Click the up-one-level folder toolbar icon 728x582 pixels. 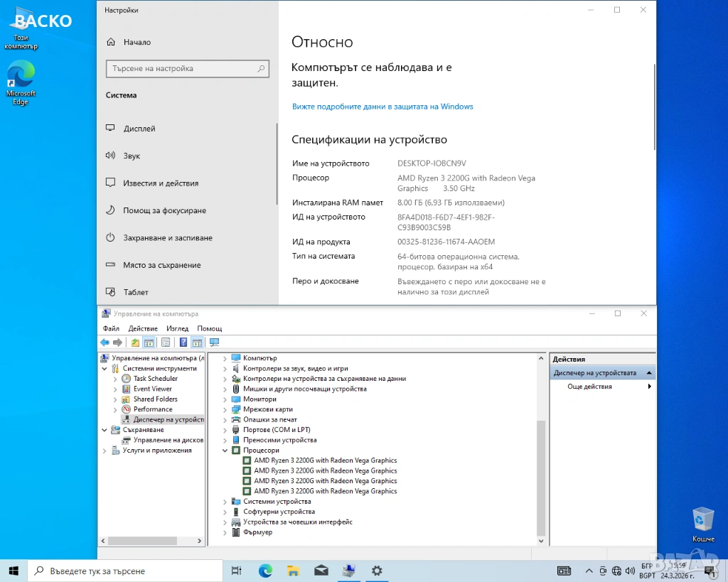135,343
